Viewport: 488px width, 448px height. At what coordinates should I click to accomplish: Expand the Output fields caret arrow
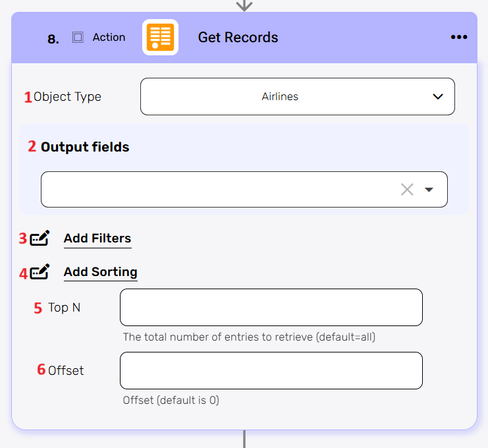coord(429,190)
